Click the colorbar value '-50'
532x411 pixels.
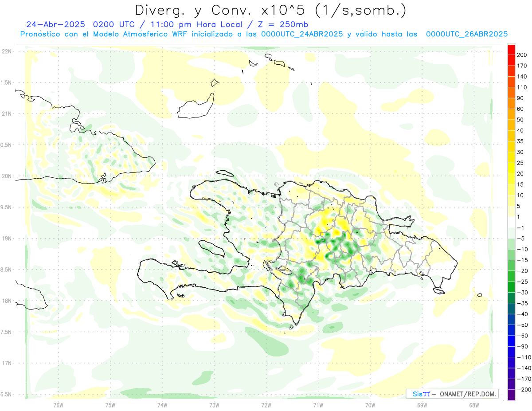(x=522, y=325)
